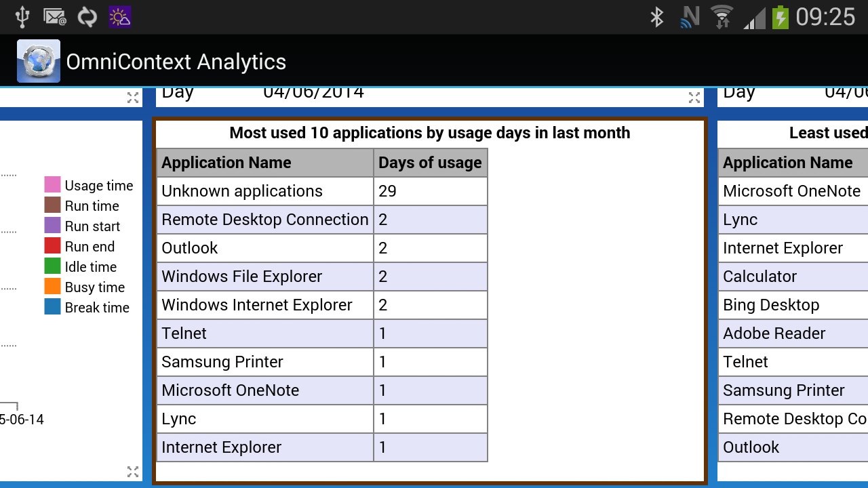Tap the cellular signal strength icon
Viewport: 868px width, 488px height.
tap(755, 18)
